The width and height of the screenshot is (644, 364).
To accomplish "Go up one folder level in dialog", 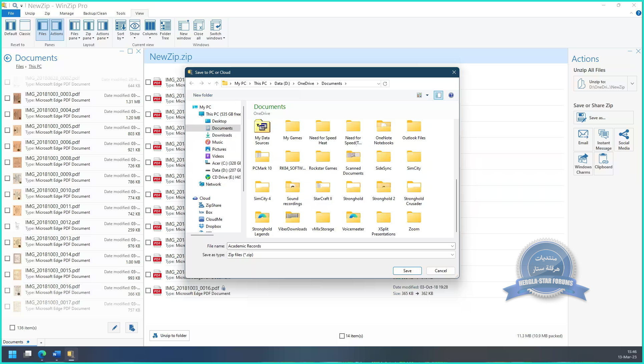I will coord(217,83).
